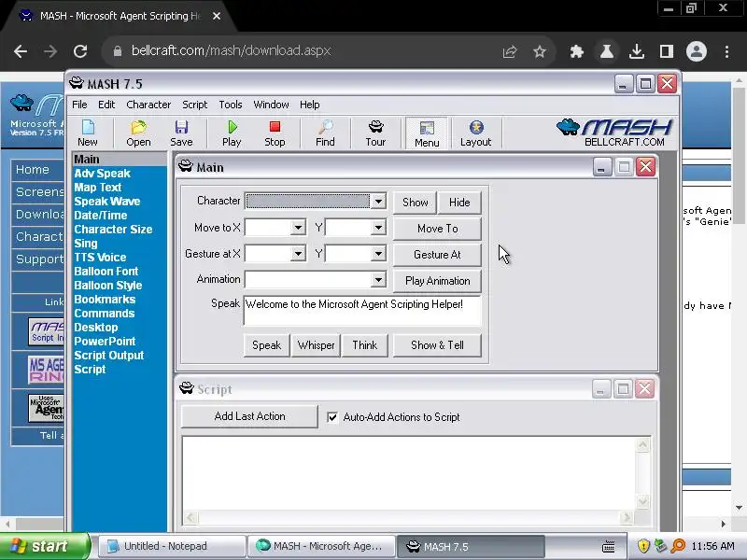Click the Hide character button
The image size is (747, 560).
459,203
